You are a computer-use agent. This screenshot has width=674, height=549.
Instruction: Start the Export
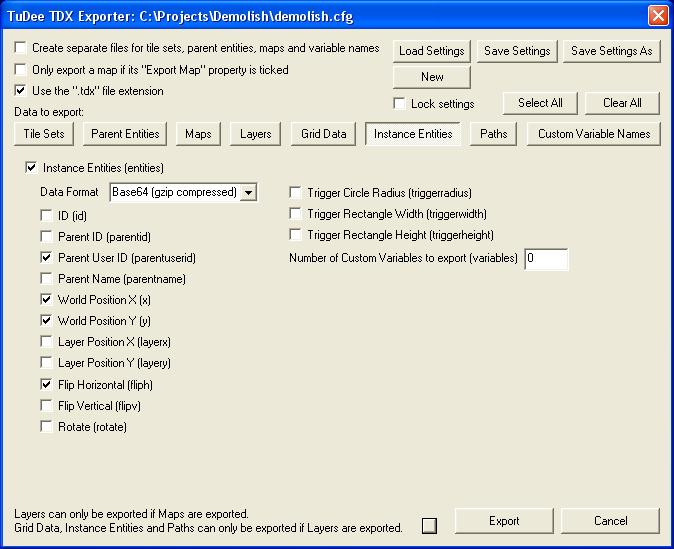tap(504, 521)
